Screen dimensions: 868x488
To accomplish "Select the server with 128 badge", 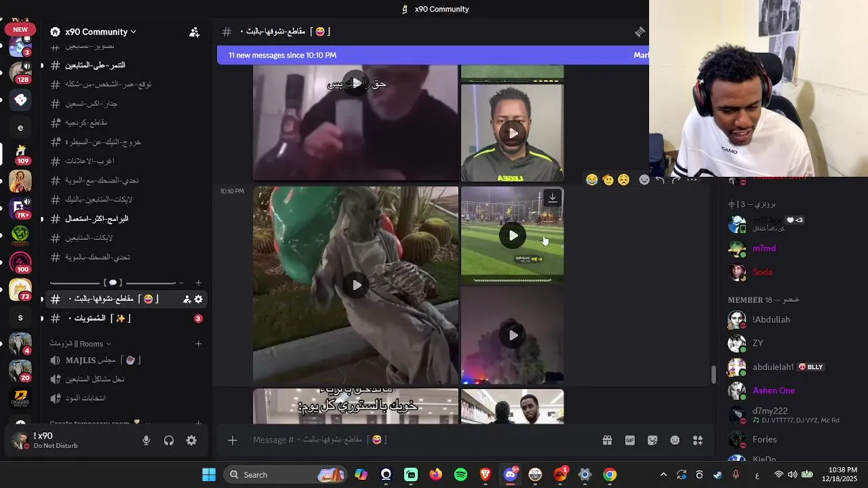I will 20,72.
